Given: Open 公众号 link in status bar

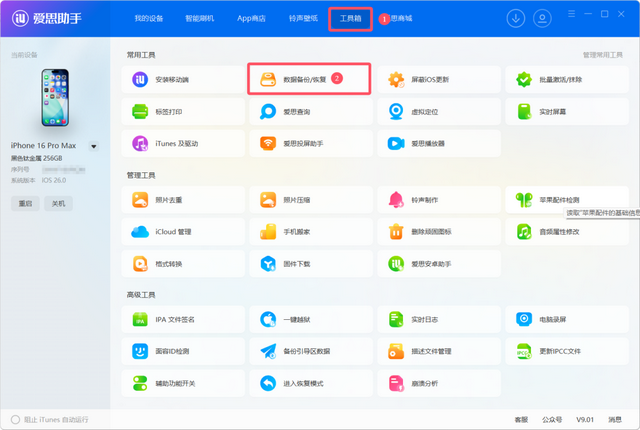Looking at the screenshot, I should pos(552,419).
